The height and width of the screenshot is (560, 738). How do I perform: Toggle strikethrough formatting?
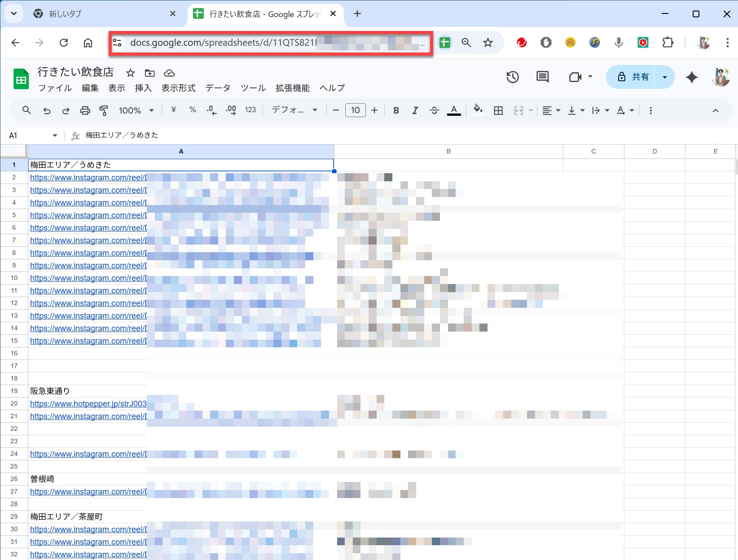pyautogui.click(x=434, y=110)
